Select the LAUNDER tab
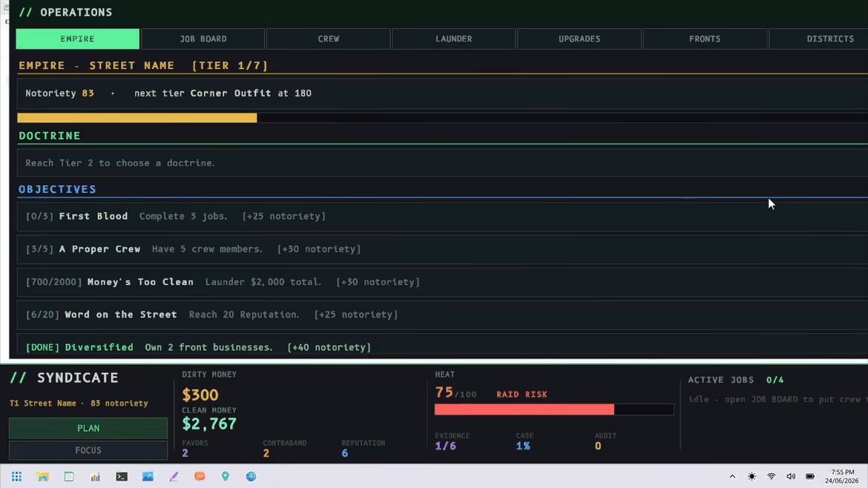868x488 pixels. tap(454, 39)
